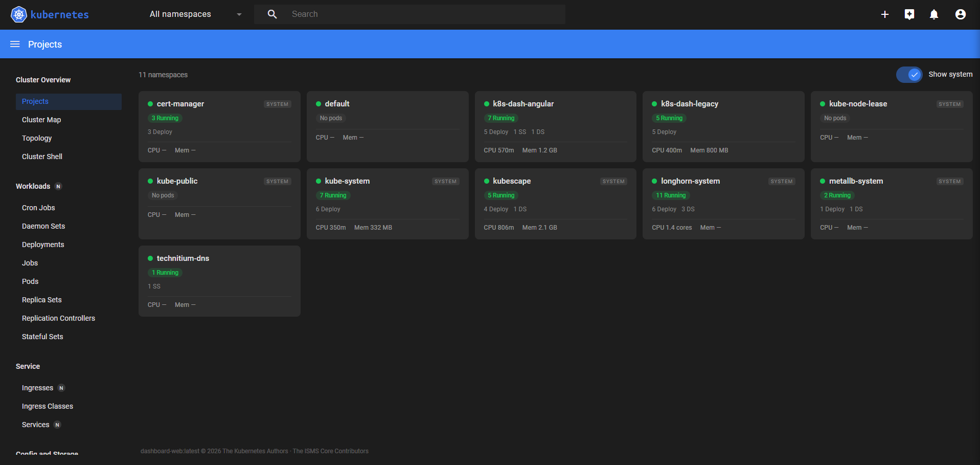Open the notifications bell
The image size is (980, 465).
point(934,14)
